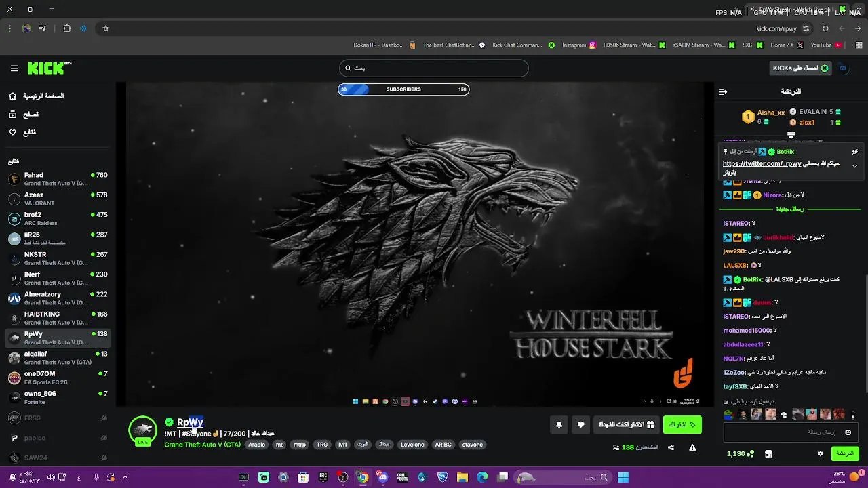The width and height of the screenshot is (868, 488).
Task: Click the Levelone tag
Action: click(412, 445)
